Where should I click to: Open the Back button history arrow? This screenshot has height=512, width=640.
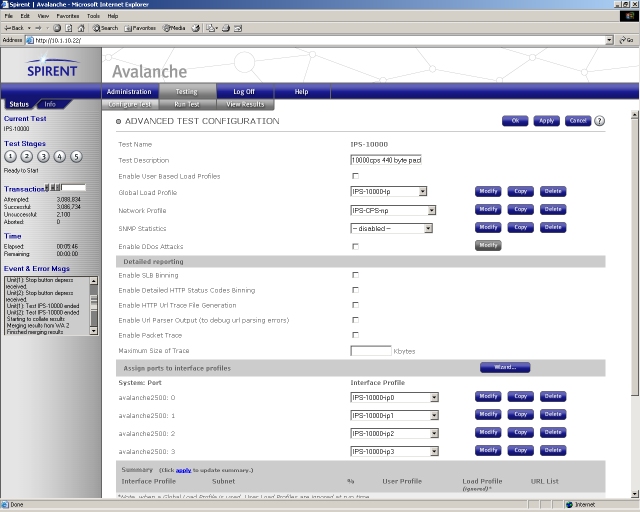pos(29,28)
